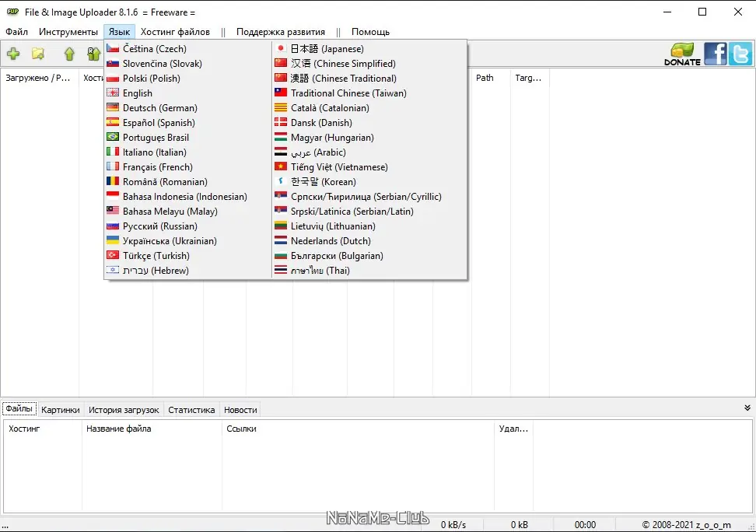Screen dimensions: 756x532
Task: Open the Twitter bird icon
Action: point(740,54)
